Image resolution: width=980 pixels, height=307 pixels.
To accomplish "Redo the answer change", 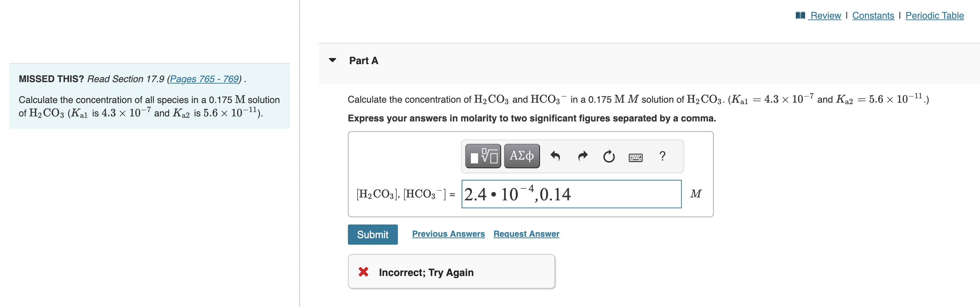I will 582,155.
